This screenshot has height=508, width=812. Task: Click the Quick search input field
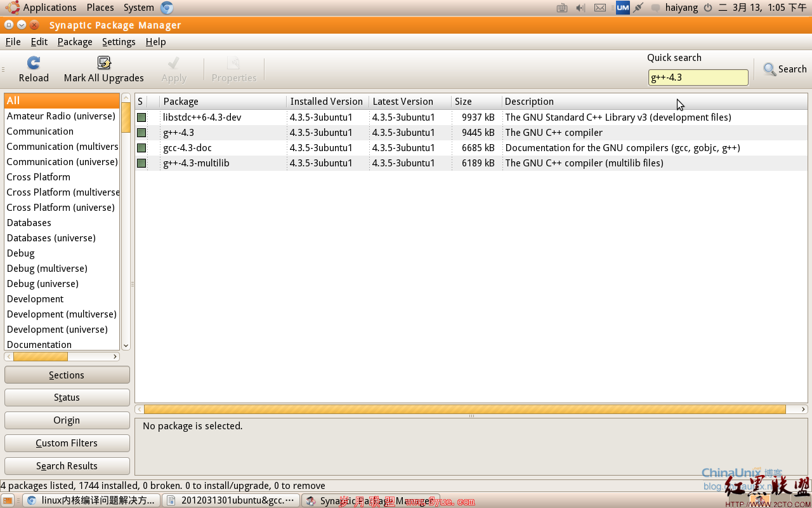click(x=698, y=77)
